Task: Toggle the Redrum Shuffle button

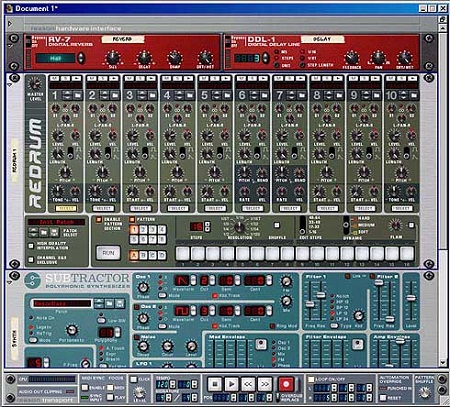Action: pos(277,225)
